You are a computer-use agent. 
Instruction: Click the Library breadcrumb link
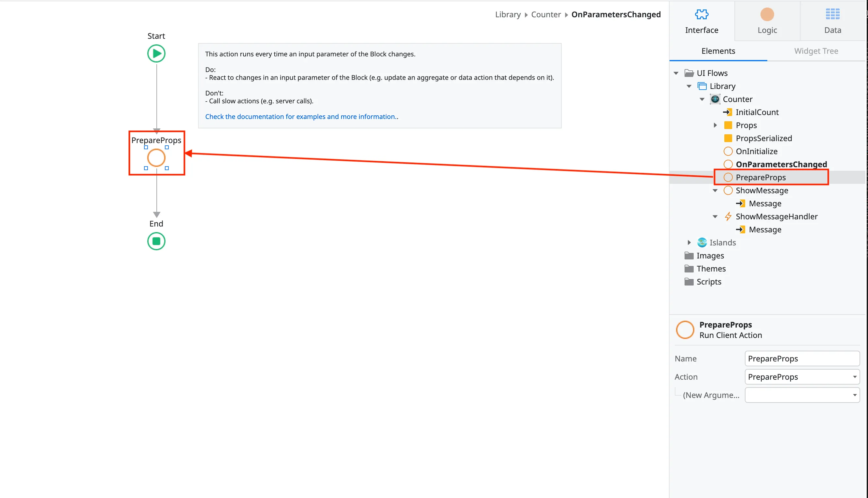point(508,14)
